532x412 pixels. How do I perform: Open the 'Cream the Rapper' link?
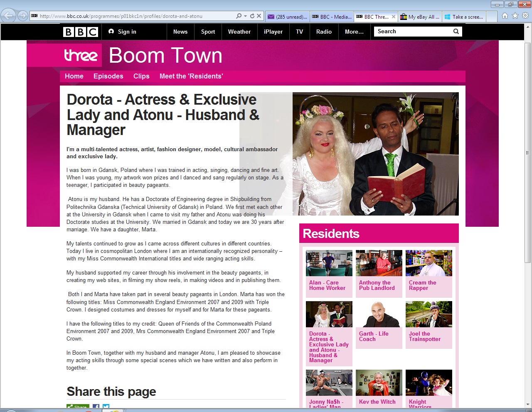pos(422,285)
